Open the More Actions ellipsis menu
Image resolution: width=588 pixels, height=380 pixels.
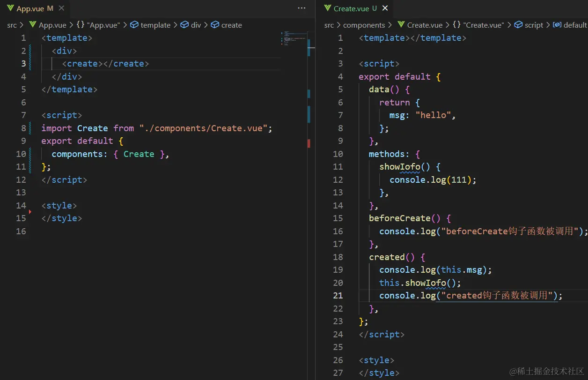coord(301,8)
